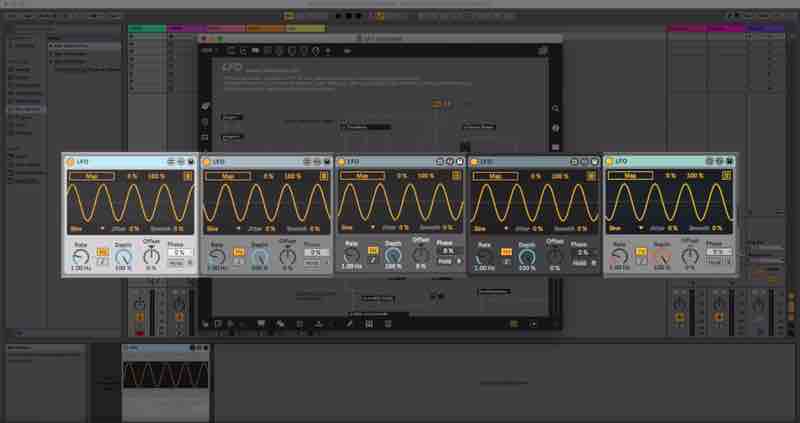Screen dimensions: 800x423
Task: Enable Hold in third LFO panel
Action: (444, 261)
